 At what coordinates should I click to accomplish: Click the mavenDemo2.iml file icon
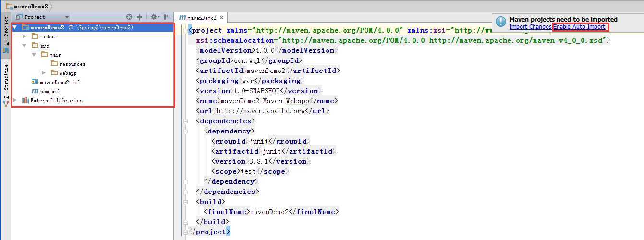click(x=35, y=82)
